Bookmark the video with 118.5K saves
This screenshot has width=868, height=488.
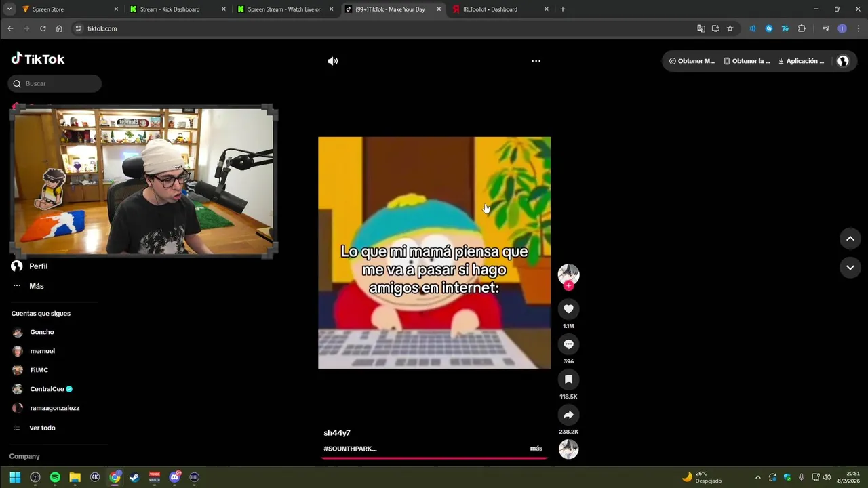tap(568, 380)
